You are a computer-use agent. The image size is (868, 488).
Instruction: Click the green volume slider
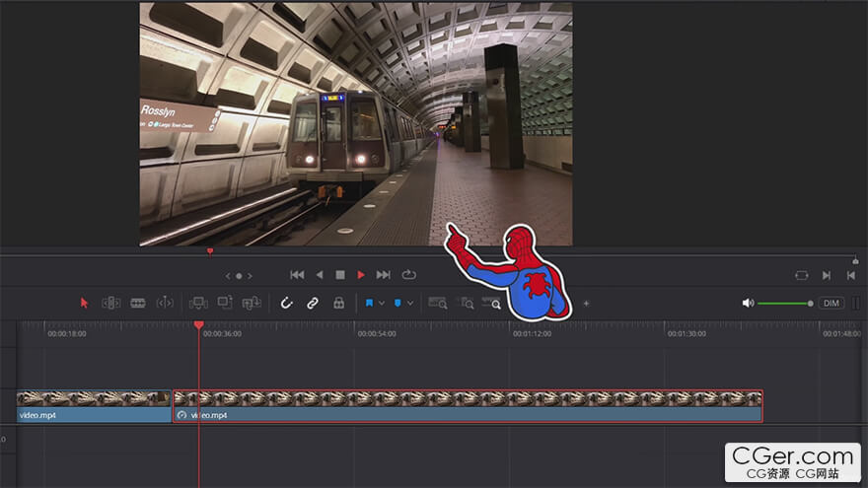point(784,303)
